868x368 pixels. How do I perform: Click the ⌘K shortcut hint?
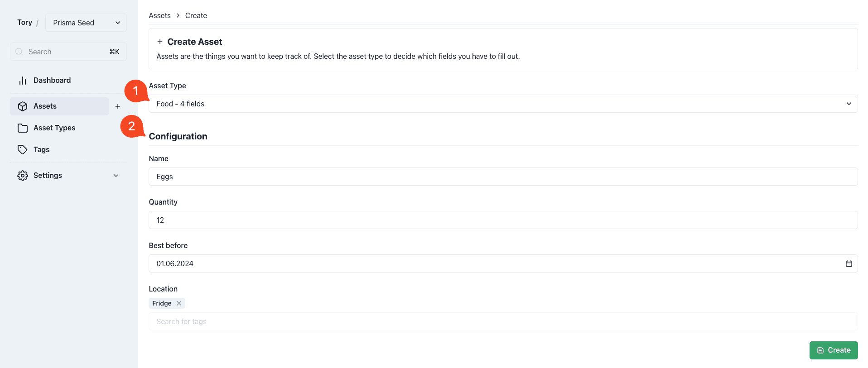pos(114,52)
